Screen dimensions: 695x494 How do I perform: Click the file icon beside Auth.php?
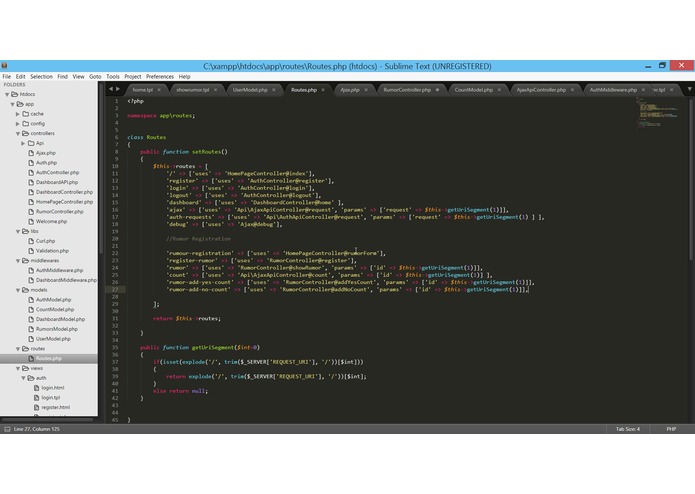tap(31, 163)
